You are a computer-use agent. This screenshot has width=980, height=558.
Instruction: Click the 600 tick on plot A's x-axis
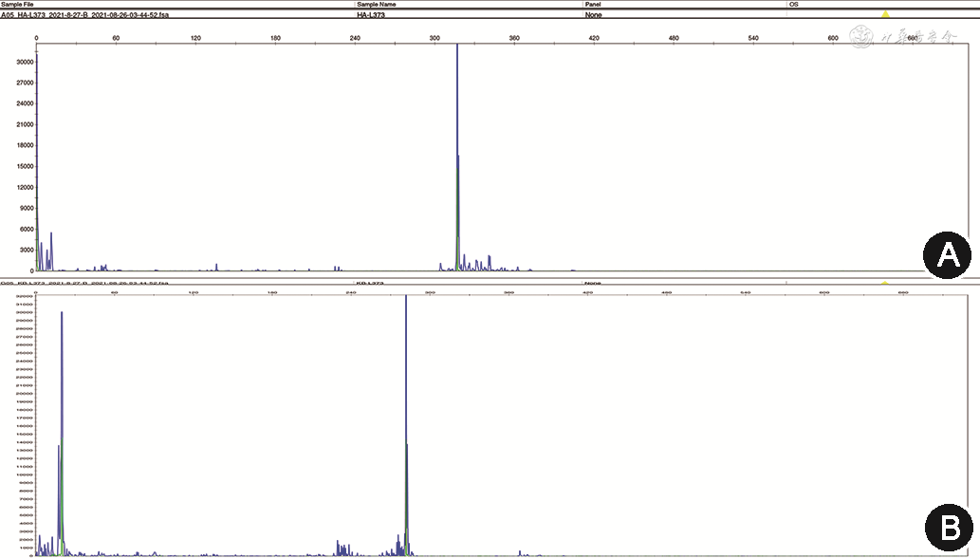(x=833, y=38)
